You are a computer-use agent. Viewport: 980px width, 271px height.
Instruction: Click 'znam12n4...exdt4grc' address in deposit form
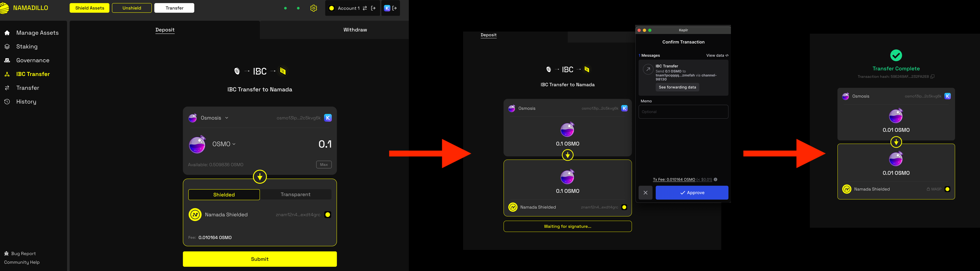(298, 215)
